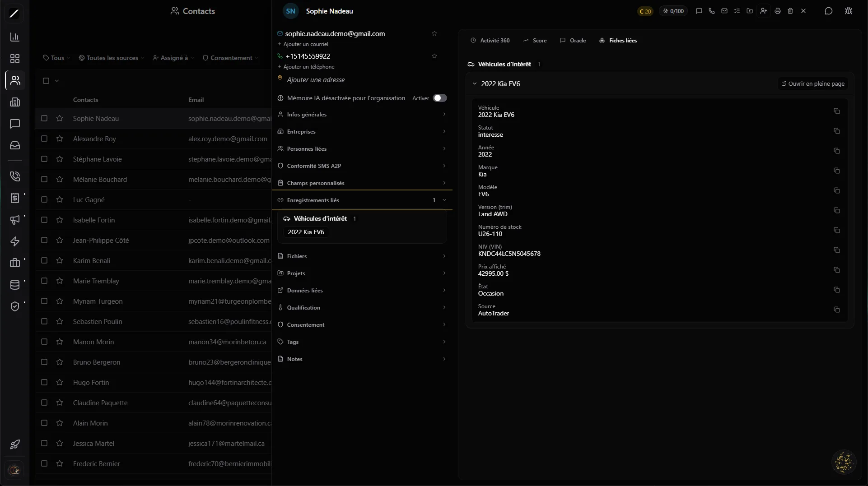Expand the Entreprises section
The height and width of the screenshot is (486, 868).
pyautogui.click(x=362, y=132)
